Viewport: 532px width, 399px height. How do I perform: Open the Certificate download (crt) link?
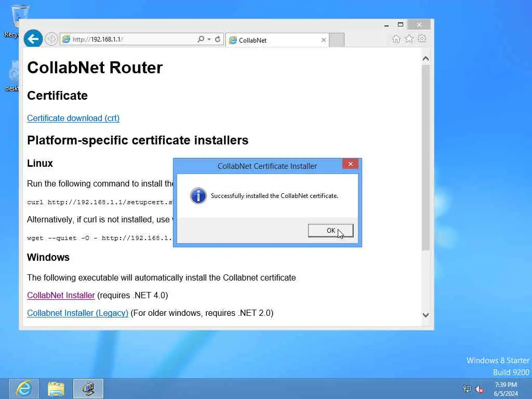pos(73,118)
